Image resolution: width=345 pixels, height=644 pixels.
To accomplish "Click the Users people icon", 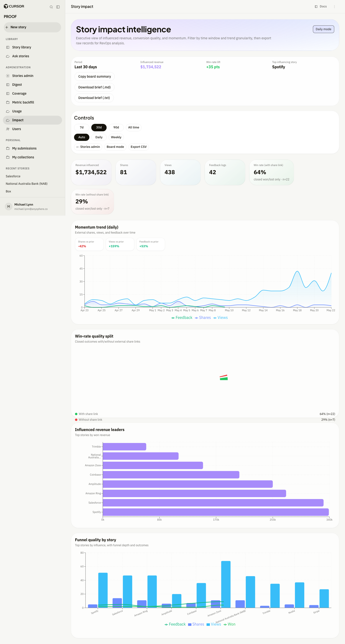I will point(8,129).
